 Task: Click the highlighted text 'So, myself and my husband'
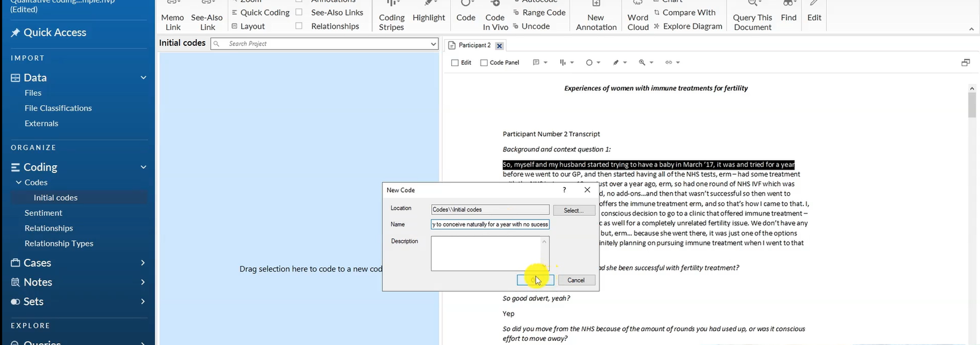click(x=546, y=165)
